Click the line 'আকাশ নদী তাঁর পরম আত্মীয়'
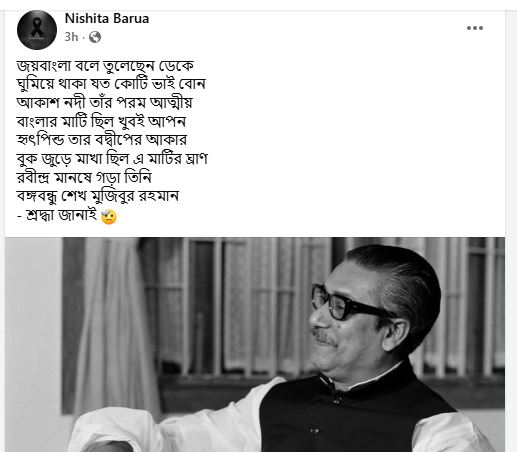 click(105, 102)
